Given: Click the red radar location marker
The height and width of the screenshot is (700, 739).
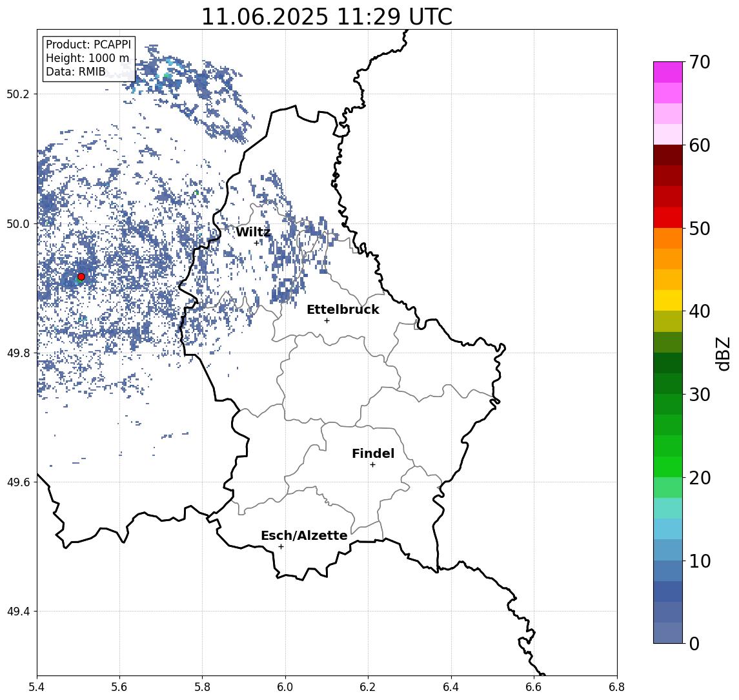Looking at the screenshot, I should 81,277.
